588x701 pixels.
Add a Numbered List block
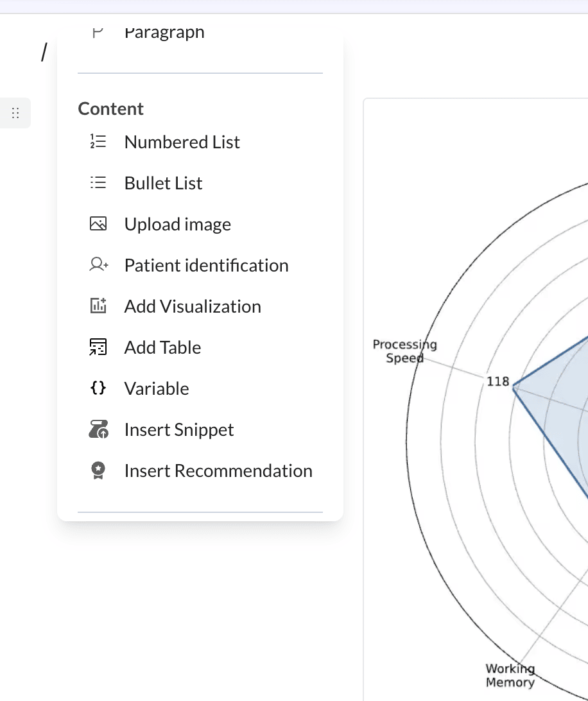[x=182, y=141]
